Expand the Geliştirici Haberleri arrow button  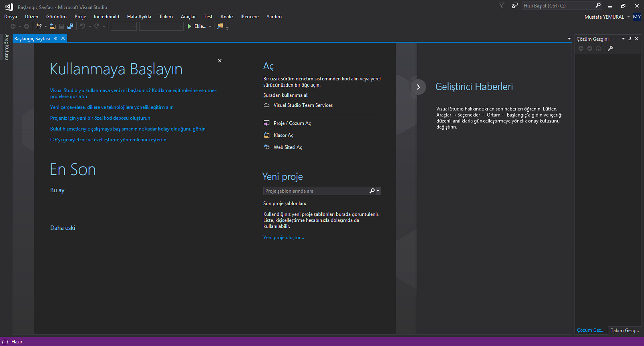tap(418, 86)
